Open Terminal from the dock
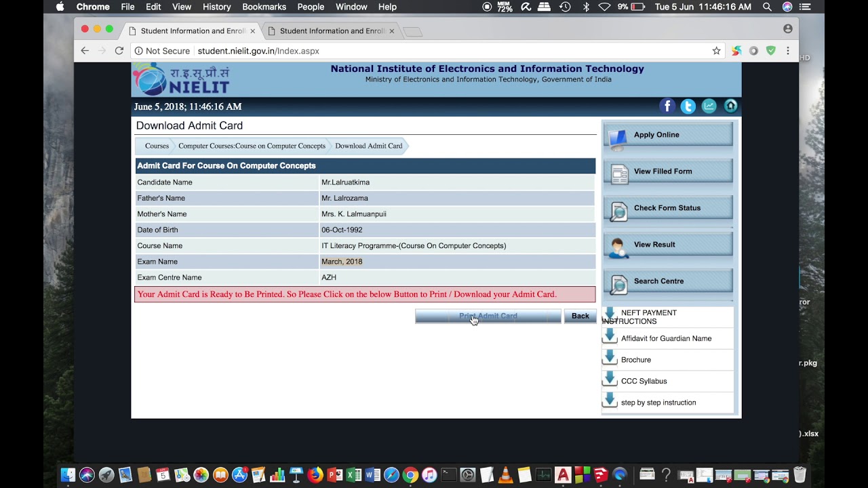Screen dimensions: 868x488 pos(448,475)
